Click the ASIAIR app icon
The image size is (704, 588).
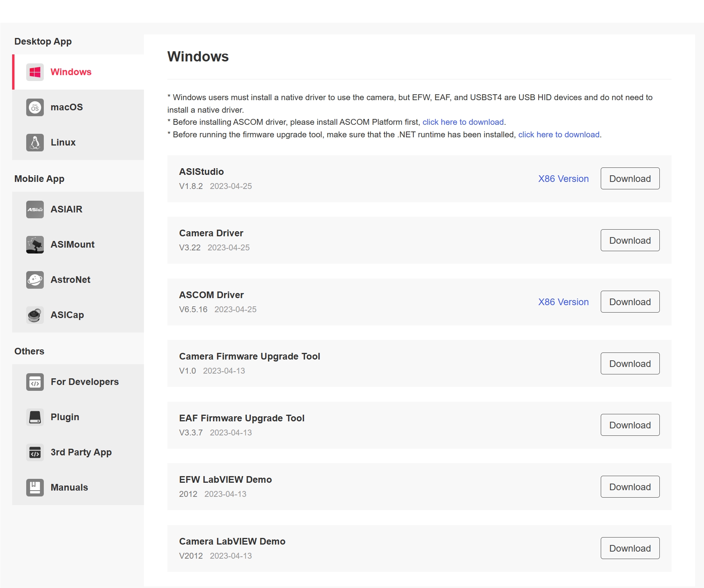[35, 209]
